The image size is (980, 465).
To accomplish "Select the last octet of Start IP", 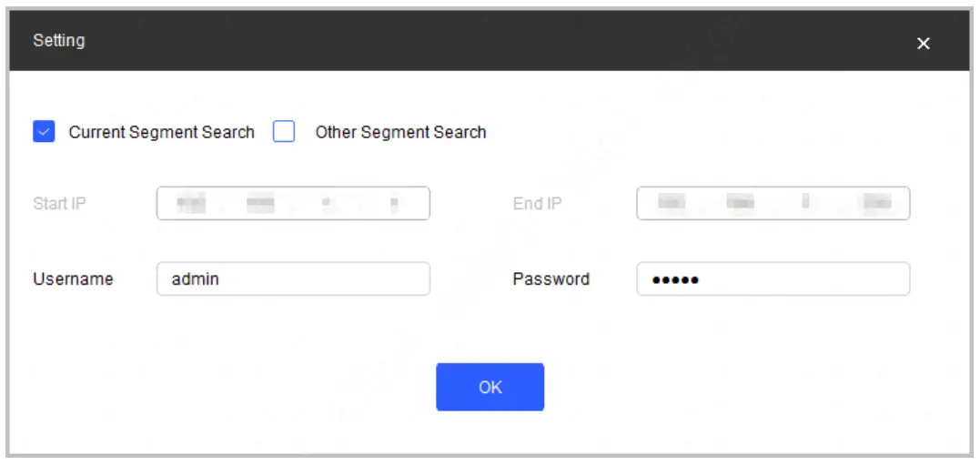I will point(394,204).
